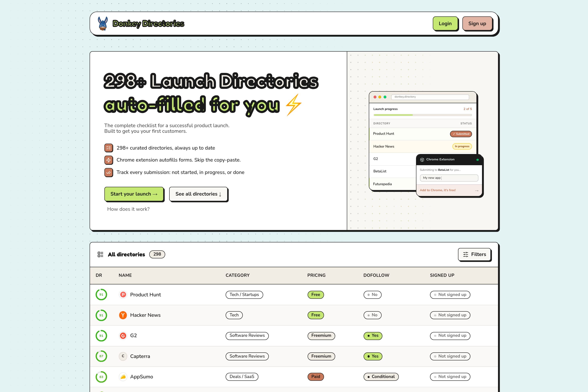Click the green window dot in mockup
The image size is (588, 392).
(385, 97)
